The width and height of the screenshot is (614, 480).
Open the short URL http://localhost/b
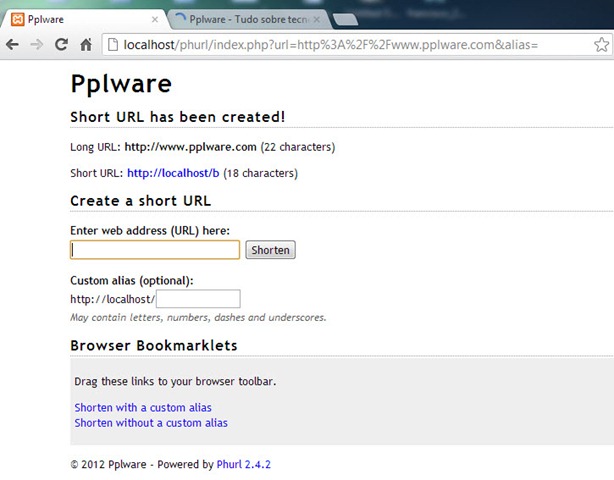click(x=173, y=173)
